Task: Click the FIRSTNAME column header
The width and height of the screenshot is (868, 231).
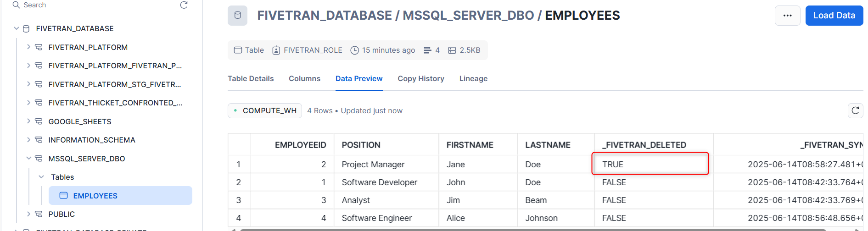Action: pyautogui.click(x=478, y=145)
